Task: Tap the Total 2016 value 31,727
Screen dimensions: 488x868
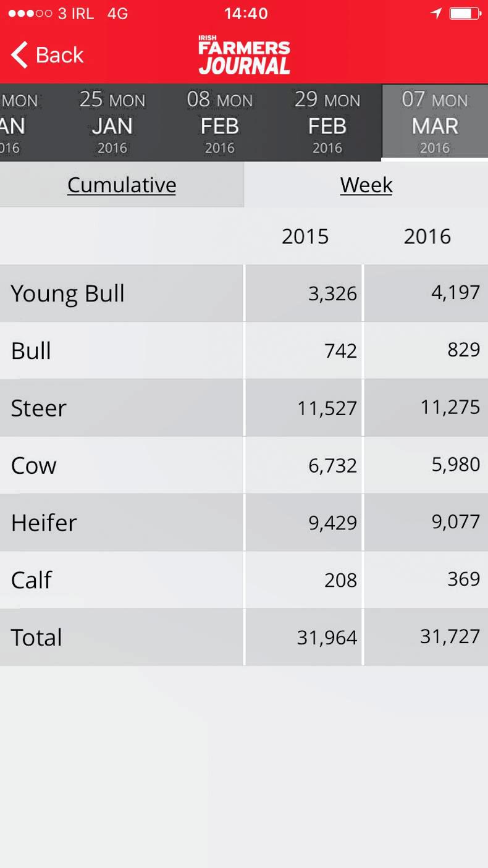Action: pyautogui.click(x=450, y=636)
